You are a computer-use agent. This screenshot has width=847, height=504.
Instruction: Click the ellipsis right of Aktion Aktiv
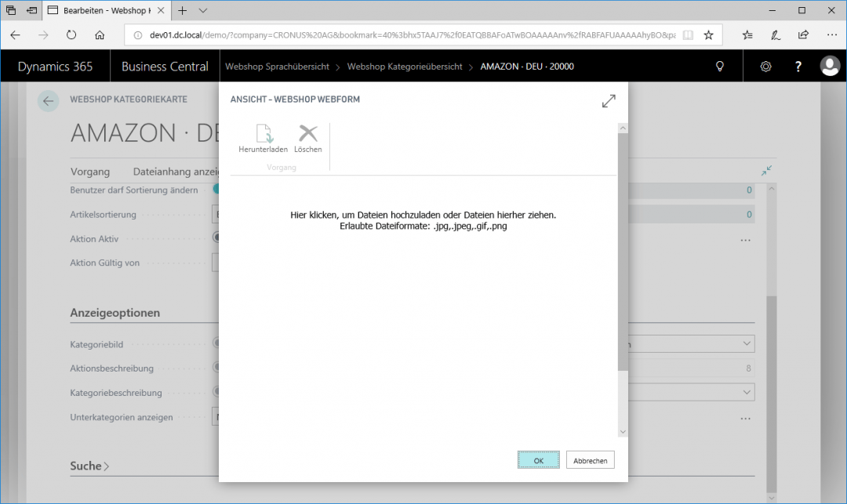tap(746, 240)
